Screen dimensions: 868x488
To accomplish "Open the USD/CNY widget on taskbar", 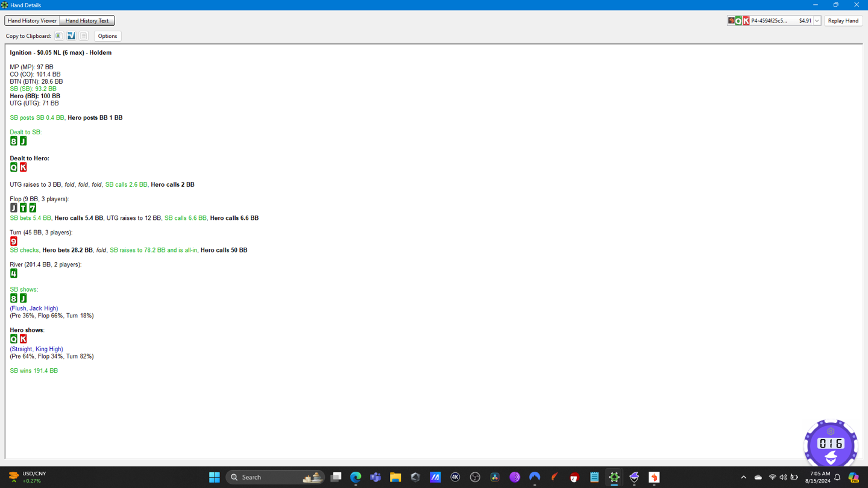I will 27,477.
